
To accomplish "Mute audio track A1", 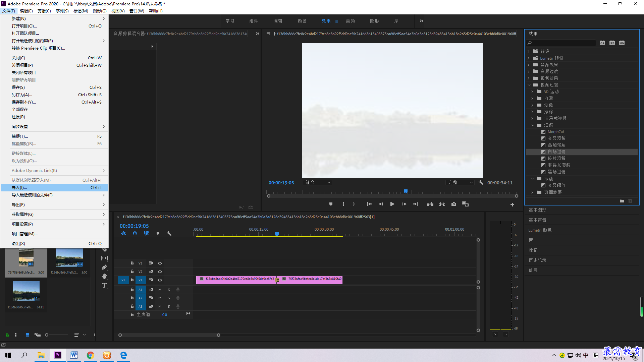I will point(160,290).
